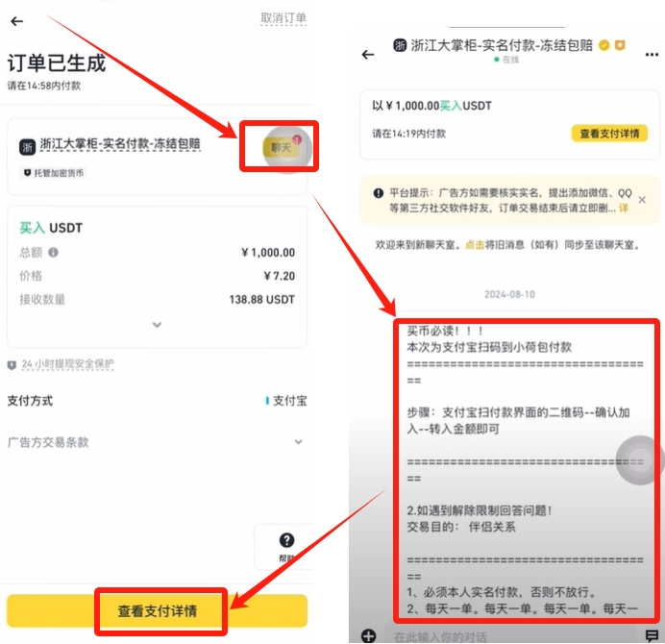Expand 广告方交易条款 section

click(x=157, y=442)
